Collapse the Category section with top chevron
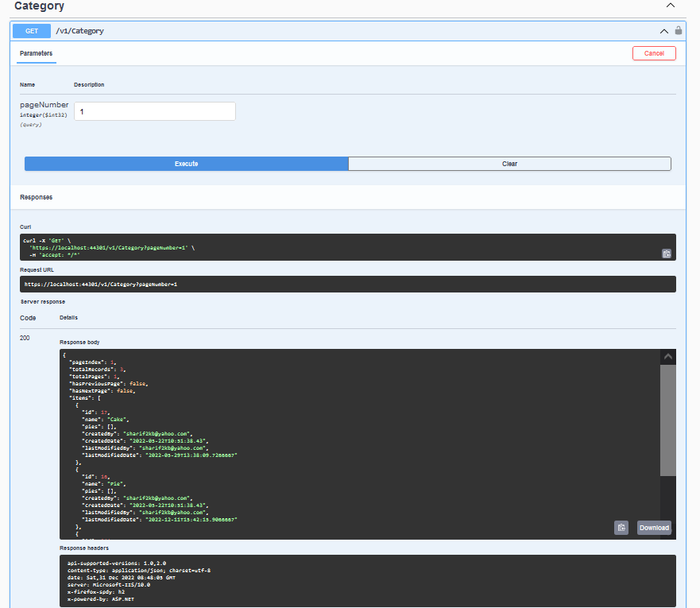Image resolution: width=700 pixels, height=608 pixels. click(x=671, y=6)
